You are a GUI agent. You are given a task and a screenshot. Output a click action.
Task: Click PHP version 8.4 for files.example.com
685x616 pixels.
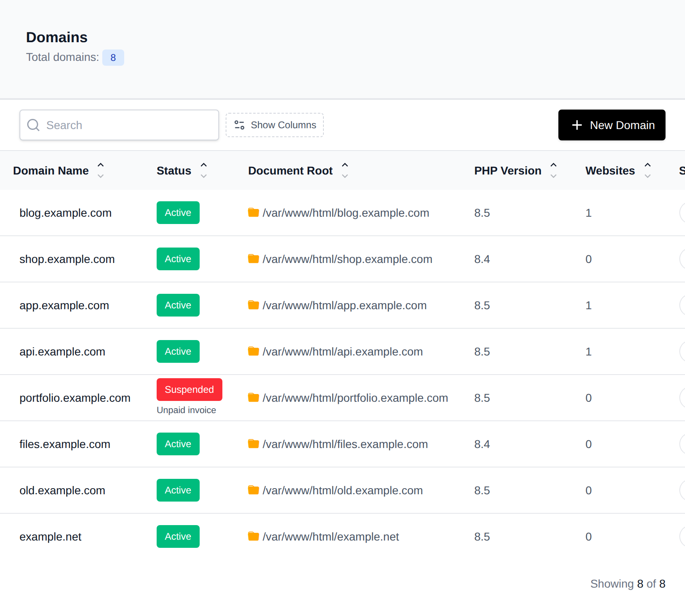(482, 444)
